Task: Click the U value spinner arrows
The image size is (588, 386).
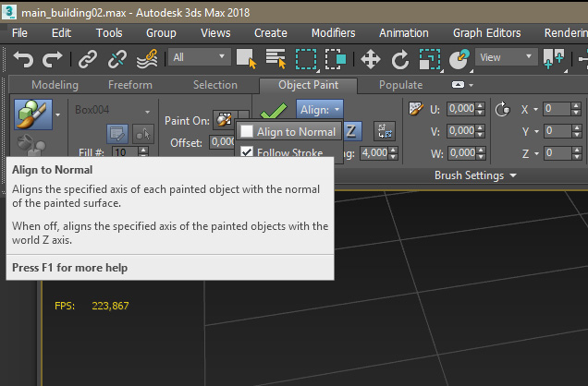Action: click(481, 109)
